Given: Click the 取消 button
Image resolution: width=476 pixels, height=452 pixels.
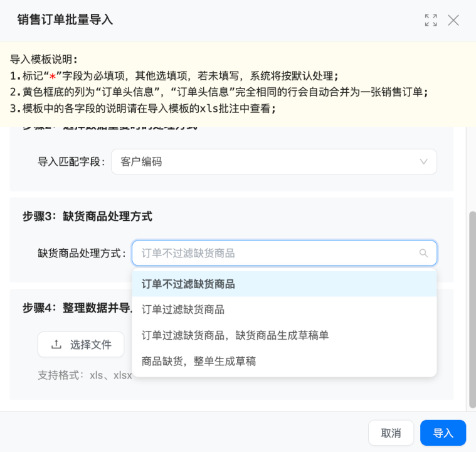Looking at the screenshot, I should tap(391, 433).
